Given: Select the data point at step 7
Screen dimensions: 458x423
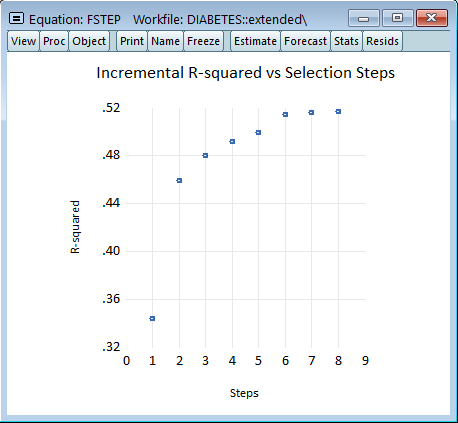Looking at the screenshot, I should [x=311, y=113].
